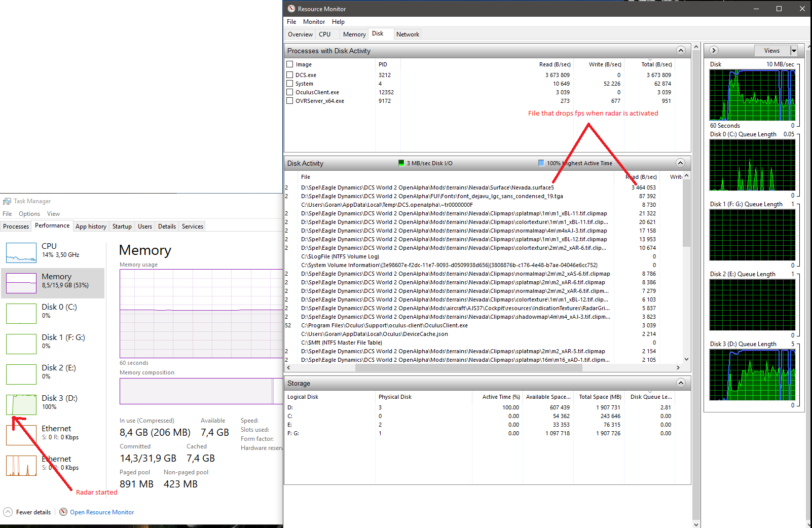Click the blue Highest Active Time legend square
Viewport: 812px width, 528px height.
click(541, 163)
